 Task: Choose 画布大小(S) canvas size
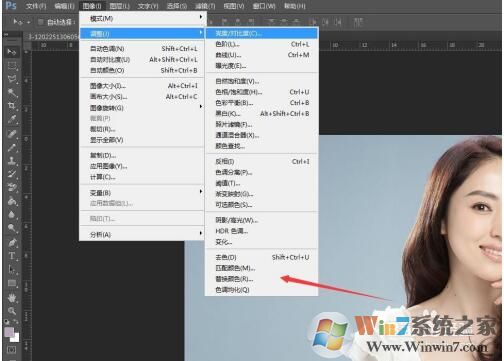(143, 97)
